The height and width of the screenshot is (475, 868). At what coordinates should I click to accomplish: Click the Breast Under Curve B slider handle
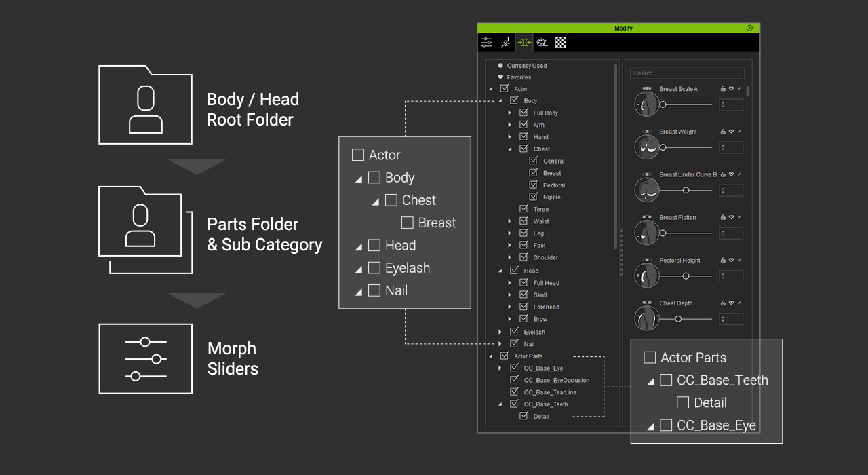click(x=686, y=190)
